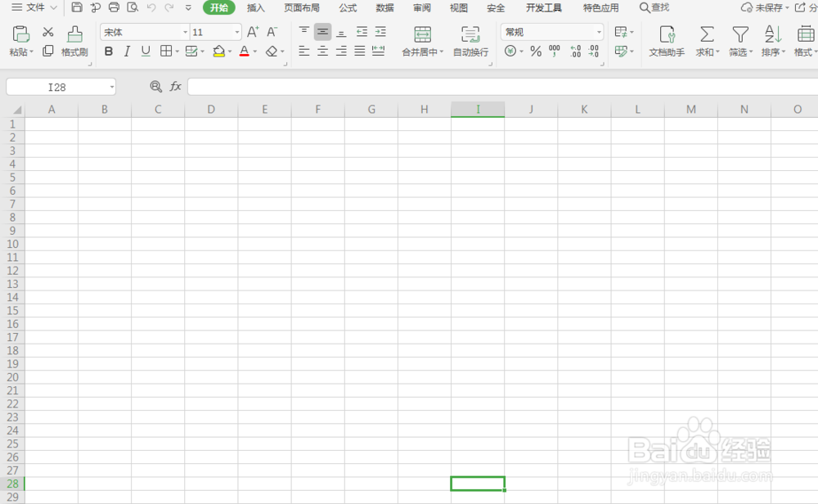
Task: Click the AutoSum (求和) sigma icon
Action: pos(707,34)
